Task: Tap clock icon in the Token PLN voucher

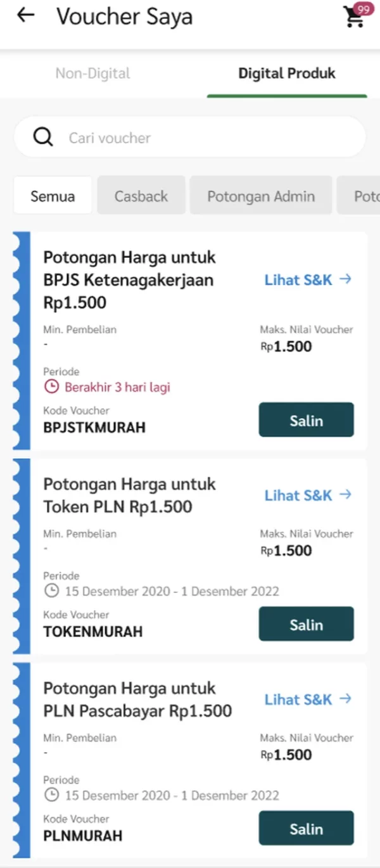Action: [x=51, y=591]
